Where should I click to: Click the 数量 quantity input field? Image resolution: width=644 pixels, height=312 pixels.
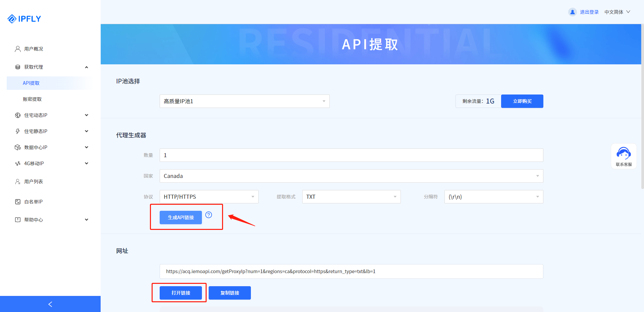point(351,155)
